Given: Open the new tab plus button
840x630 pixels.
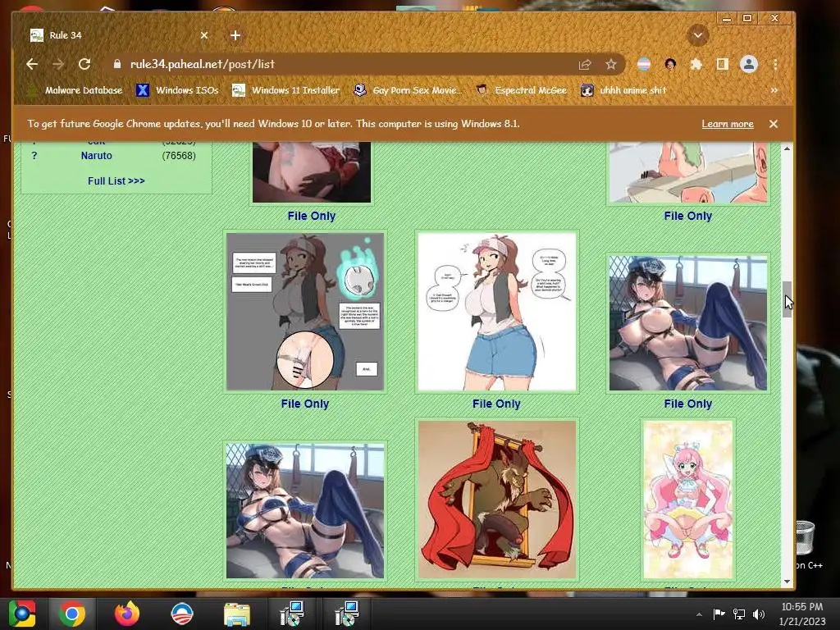Looking at the screenshot, I should [235, 35].
